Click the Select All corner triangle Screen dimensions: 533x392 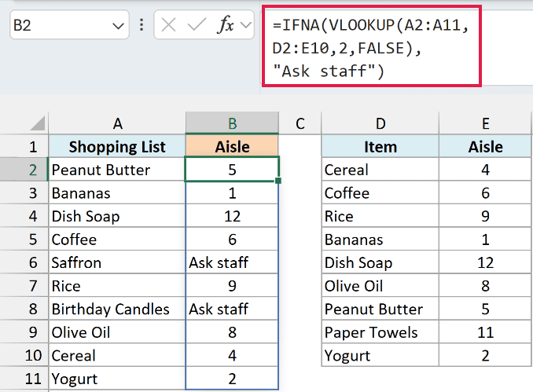38,123
